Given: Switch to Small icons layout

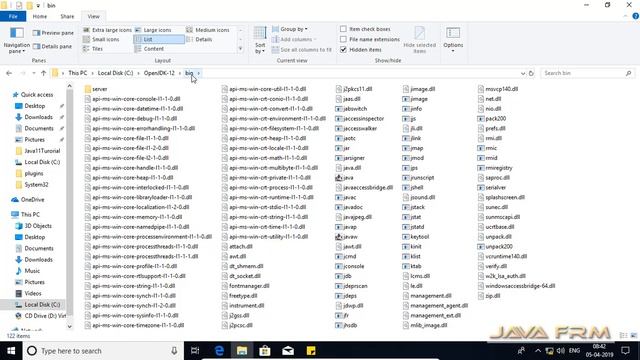Looking at the screenshot, I should tap(101, 39).
